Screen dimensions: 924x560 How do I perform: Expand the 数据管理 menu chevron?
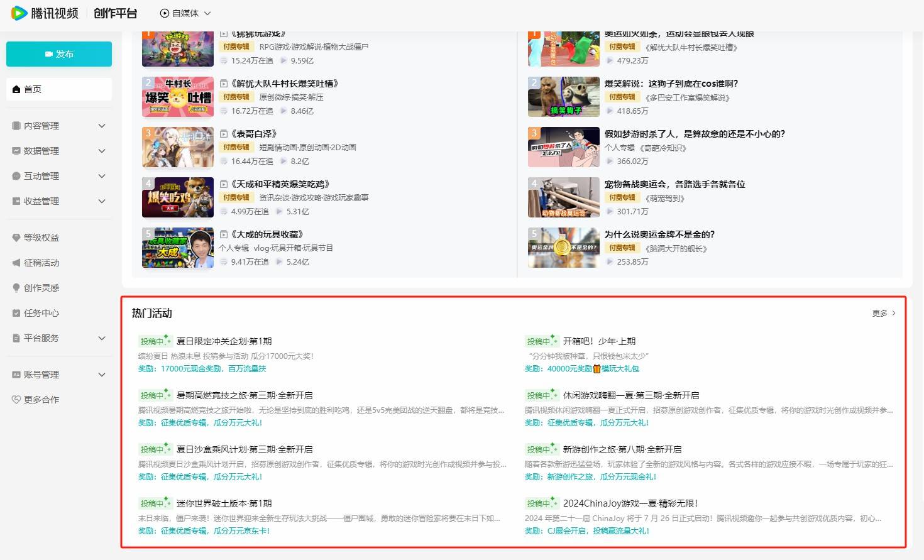[x=102, y=151]
